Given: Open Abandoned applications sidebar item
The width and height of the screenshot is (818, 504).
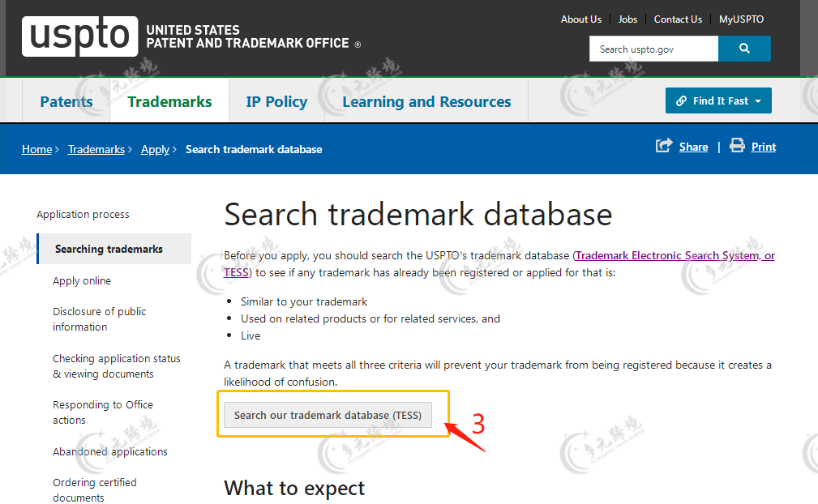Looking at the screenshot, I should tap(110, 452).
